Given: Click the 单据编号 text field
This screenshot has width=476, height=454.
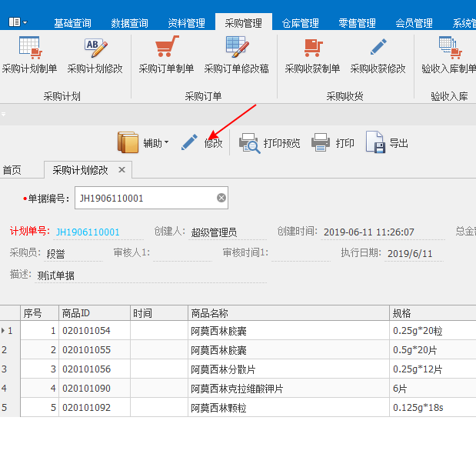Looking at the screenshot, I should click(x=146, y=198).
